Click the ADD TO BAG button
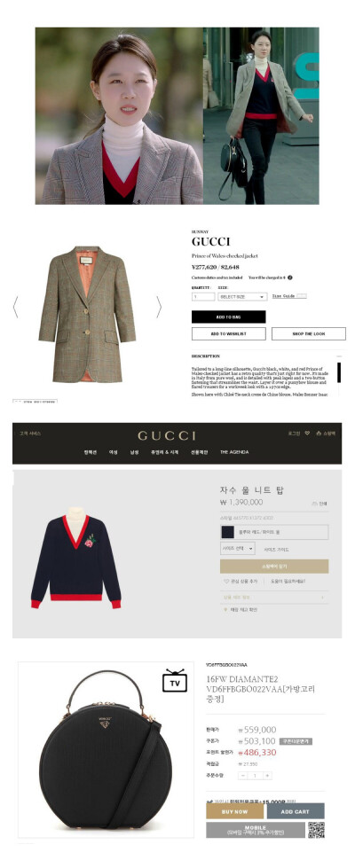Viewport: 355px width, 868px height. click(229, 317)
